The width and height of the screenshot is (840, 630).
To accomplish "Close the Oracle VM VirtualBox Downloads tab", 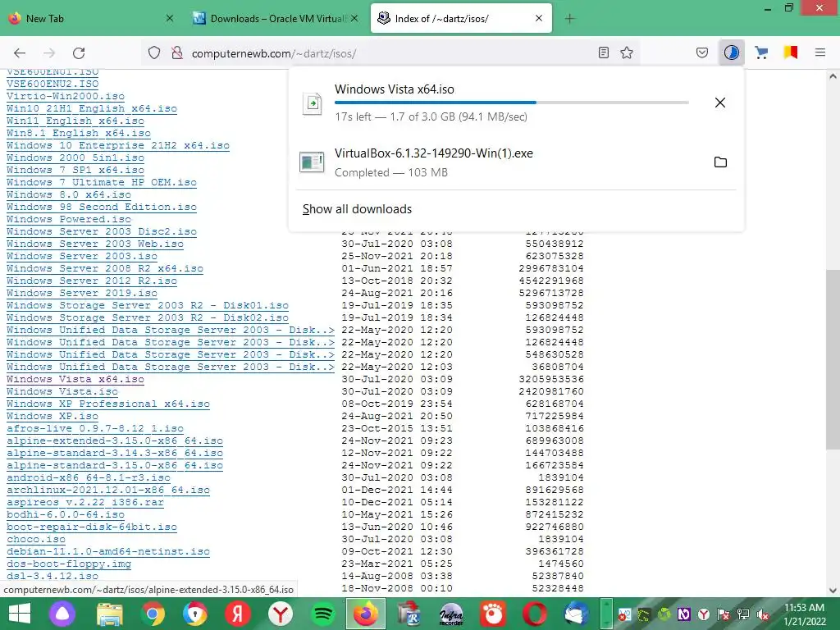I will pyautogui.click(x=354, y=18).
